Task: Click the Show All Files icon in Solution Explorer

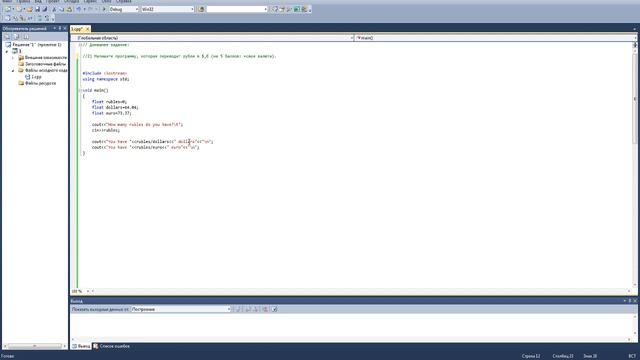Action: point(16,37)
